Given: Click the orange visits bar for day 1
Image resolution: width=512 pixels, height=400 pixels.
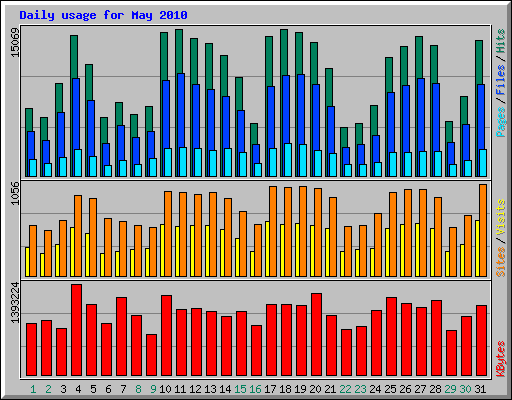Looking at the screenshot, I should (x=33, y=251).
